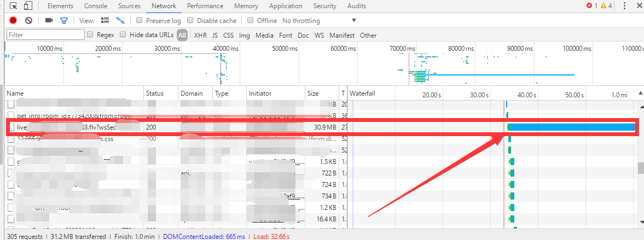The image size is (644, 240).
Task: Toggle the device toolbar icon
Action: pyautogui.click(x=28, y=6)
